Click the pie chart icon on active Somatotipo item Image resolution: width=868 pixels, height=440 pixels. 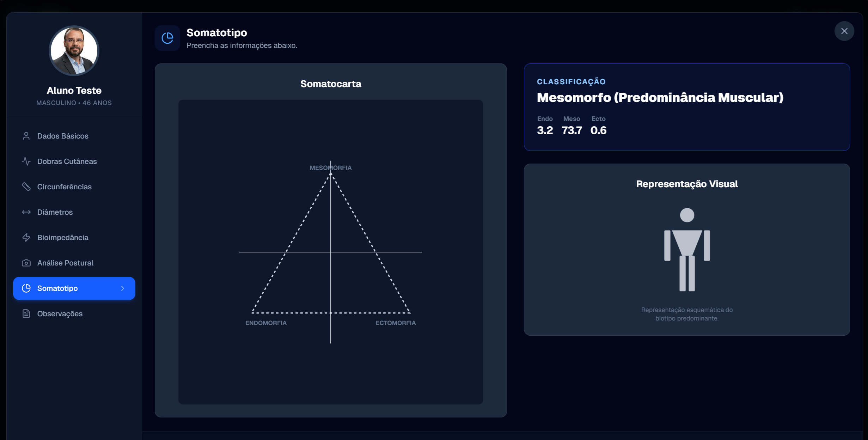click(26, 288)
